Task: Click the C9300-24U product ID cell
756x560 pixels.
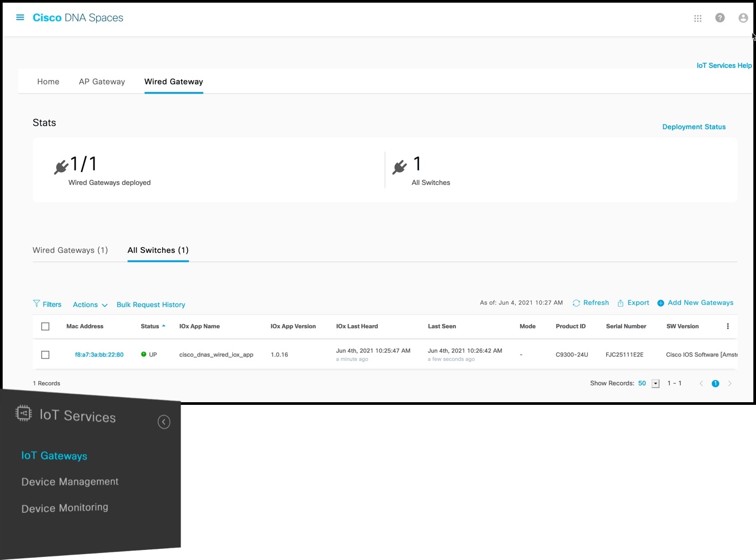Action: (x=572, y=354)
